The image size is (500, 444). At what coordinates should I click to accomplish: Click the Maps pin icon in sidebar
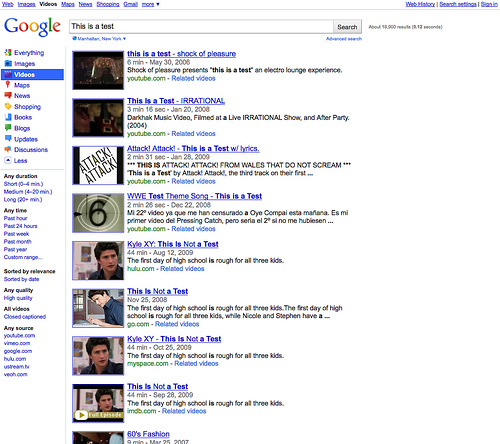8,85
